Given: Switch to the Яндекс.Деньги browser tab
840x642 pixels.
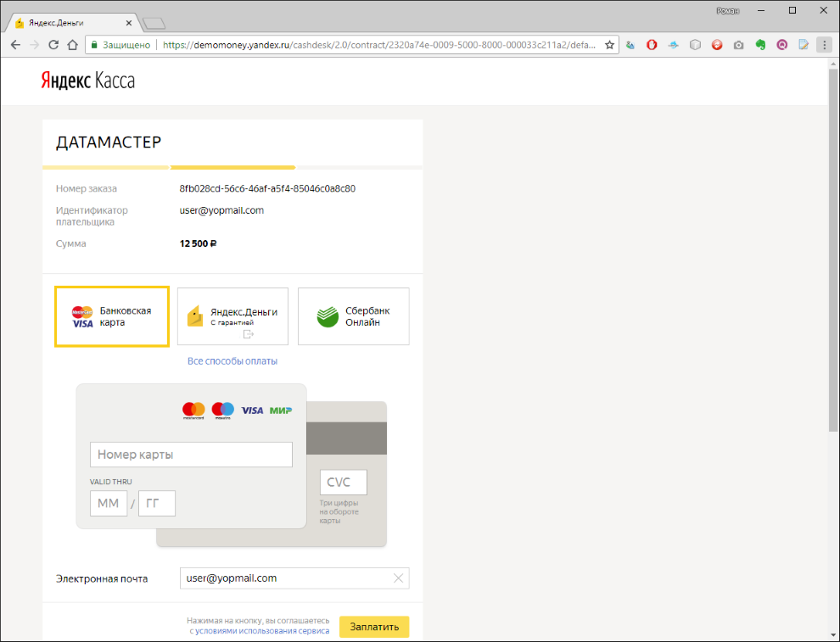Looking at the screenshot, I should point(70,23).
